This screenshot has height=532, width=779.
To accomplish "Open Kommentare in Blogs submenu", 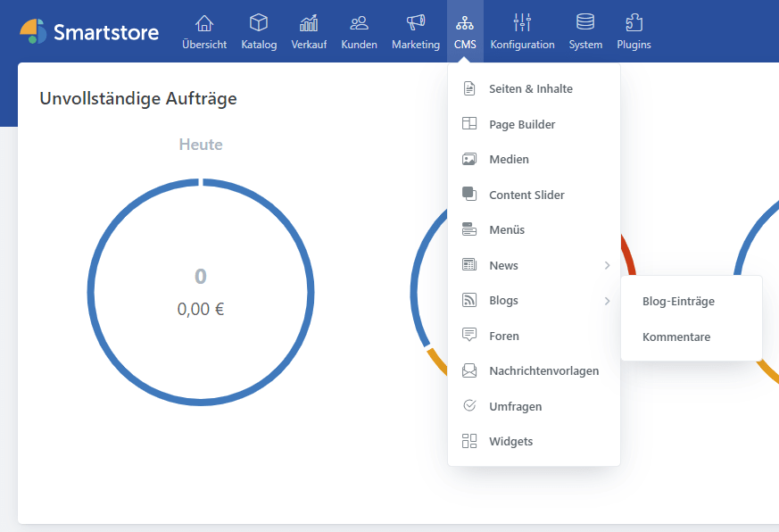I will tap(676, 337).
